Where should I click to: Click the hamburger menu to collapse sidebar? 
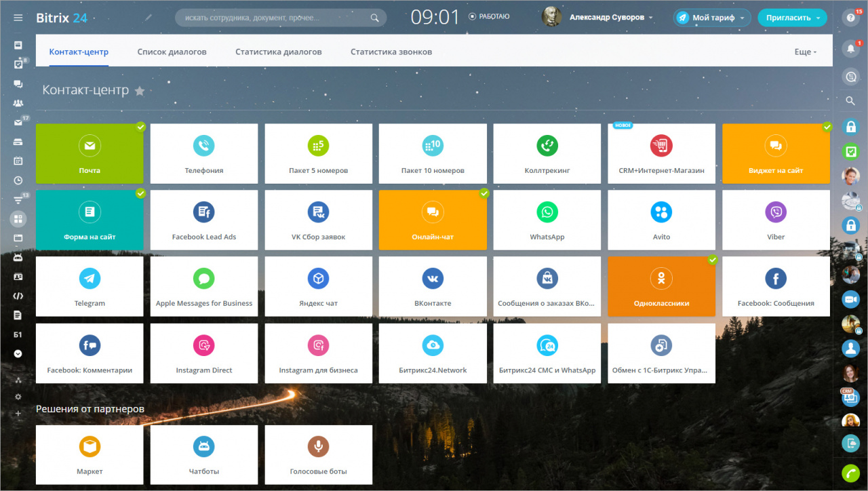point(18,18)
